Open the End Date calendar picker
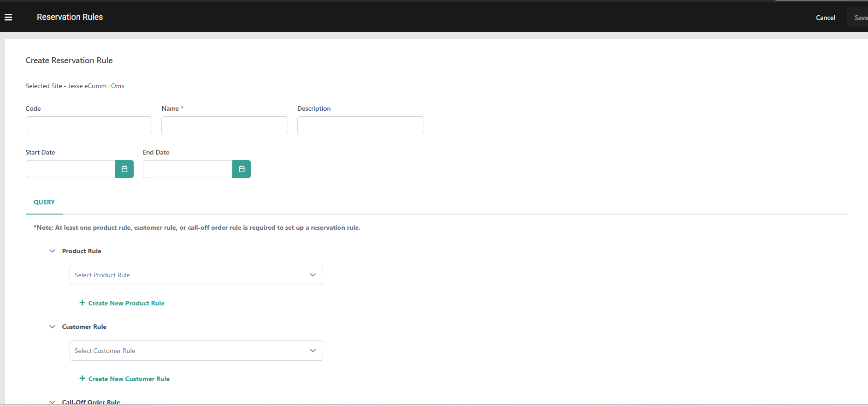 (242, 169)
